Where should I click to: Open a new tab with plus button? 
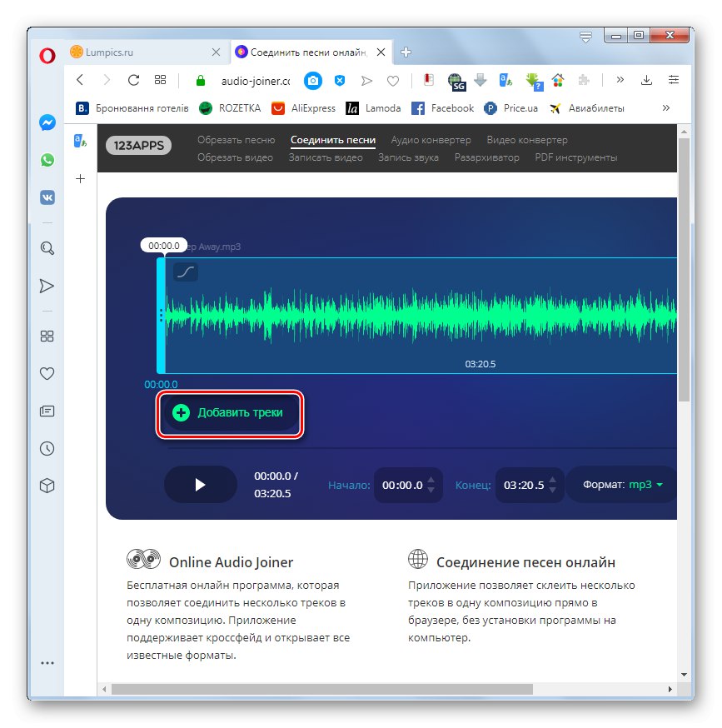[406, 52]
